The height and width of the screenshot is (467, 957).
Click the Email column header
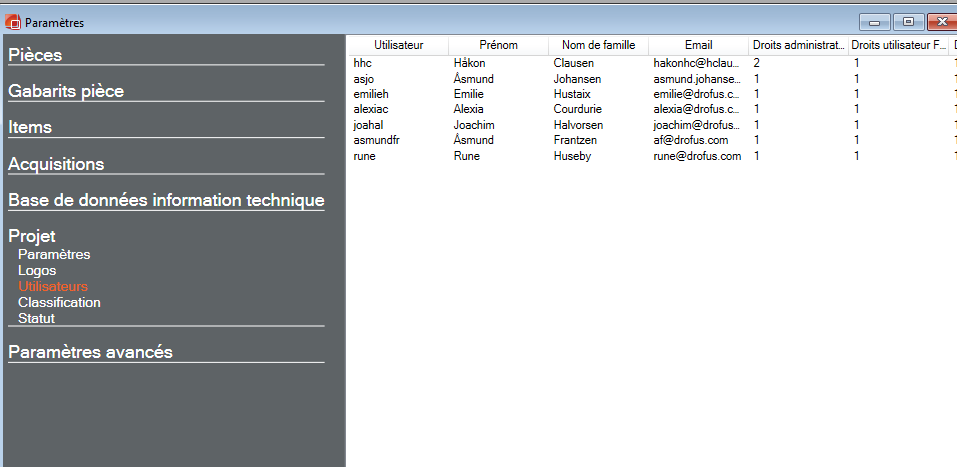tap(698, 45)
